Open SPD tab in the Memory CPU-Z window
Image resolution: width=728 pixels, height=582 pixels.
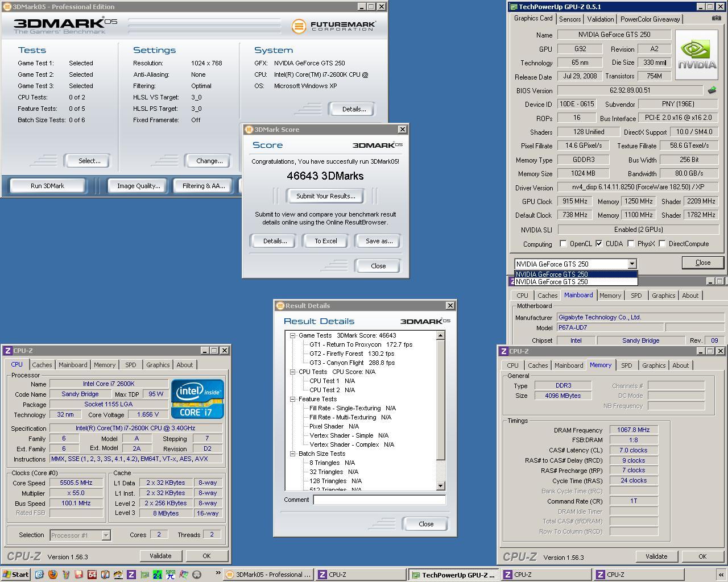[x=627, y=365]
